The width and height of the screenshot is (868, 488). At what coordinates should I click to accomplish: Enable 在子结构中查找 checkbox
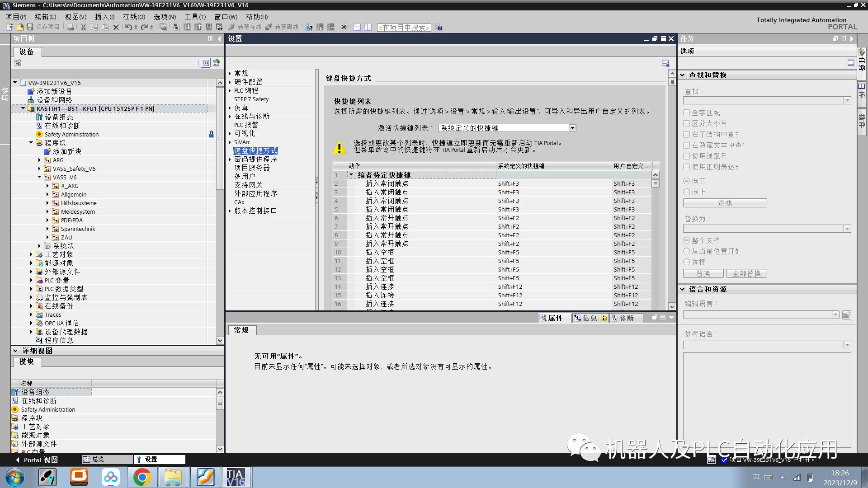coord(686,134)
